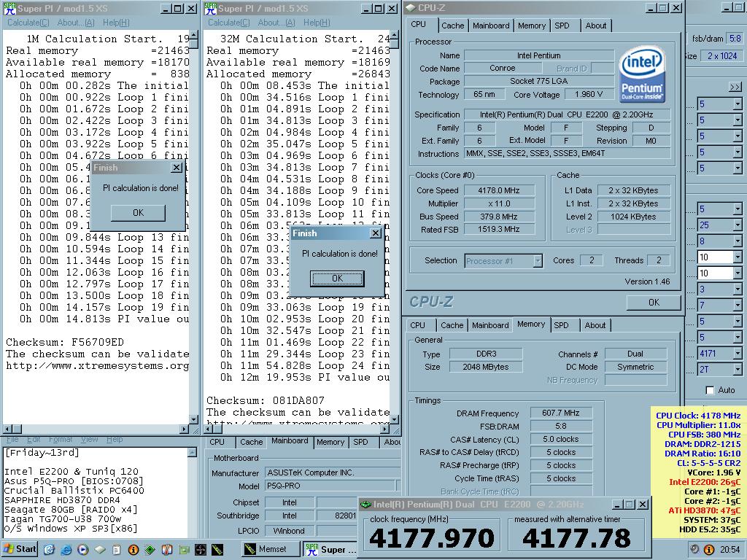Click the Checksum: 081DA807 line
This screenshot has height=560, width=747.
point(266,400)
